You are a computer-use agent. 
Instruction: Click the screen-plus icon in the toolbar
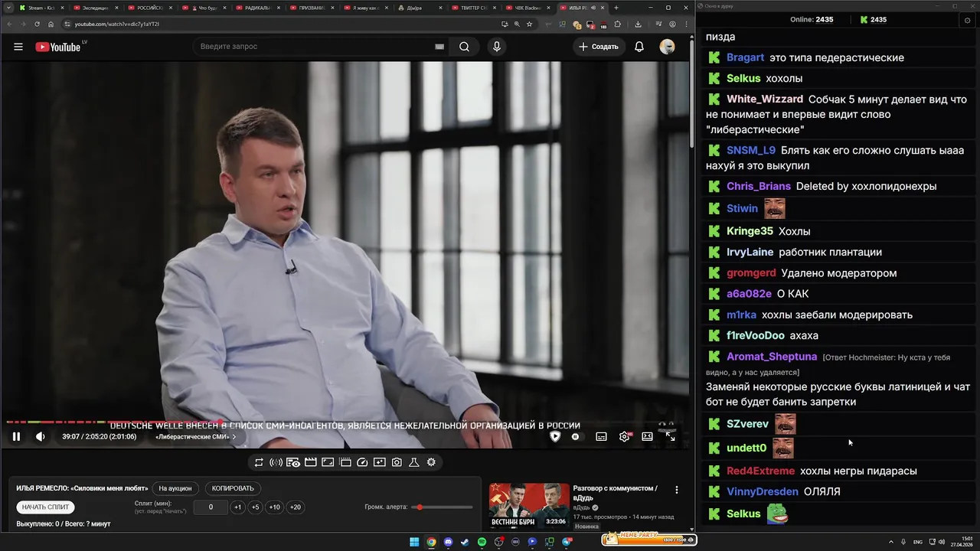(380, 462)
